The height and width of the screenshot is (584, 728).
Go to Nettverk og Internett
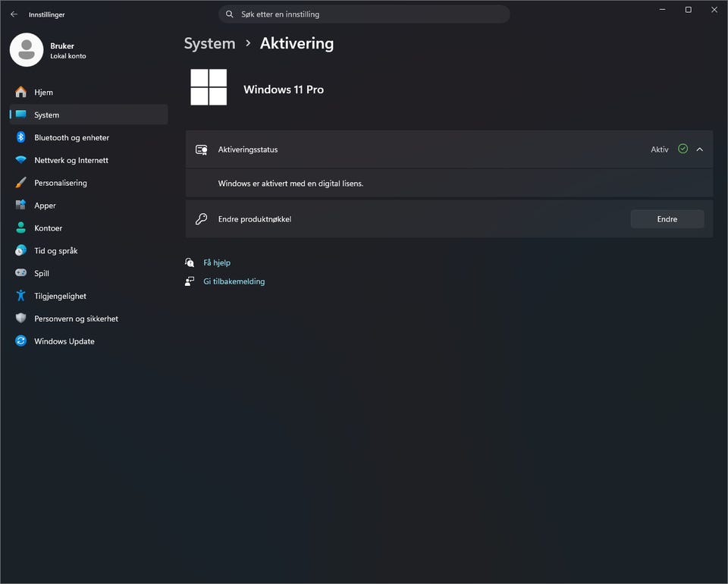(88, 160)
